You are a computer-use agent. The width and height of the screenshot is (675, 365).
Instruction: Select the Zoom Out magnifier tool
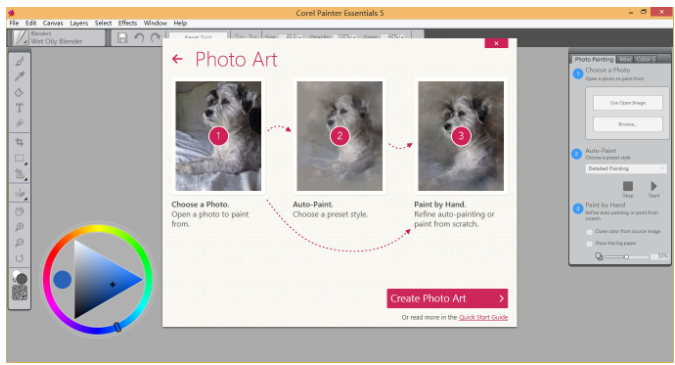point(19,243)
